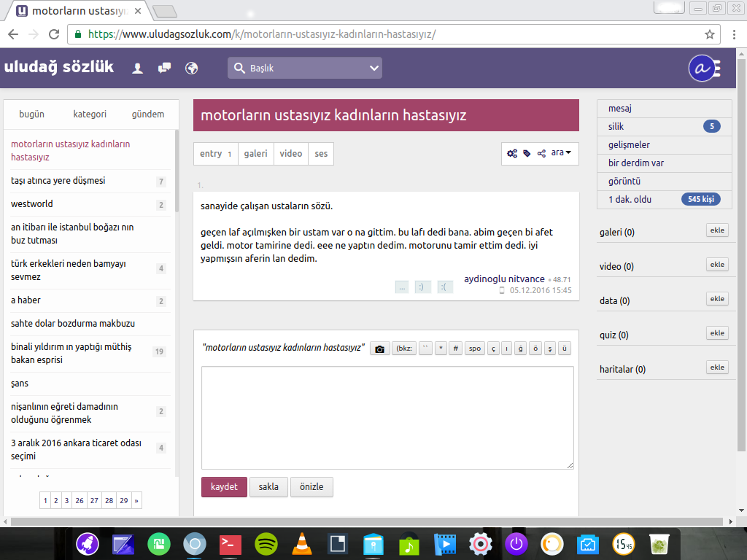Reload the page with browser refresh icon
This screenshot has height=560, width=747.
pos(54,34)
